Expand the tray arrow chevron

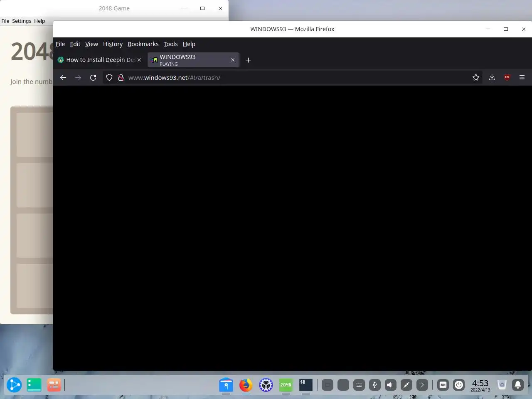point(422,385)
